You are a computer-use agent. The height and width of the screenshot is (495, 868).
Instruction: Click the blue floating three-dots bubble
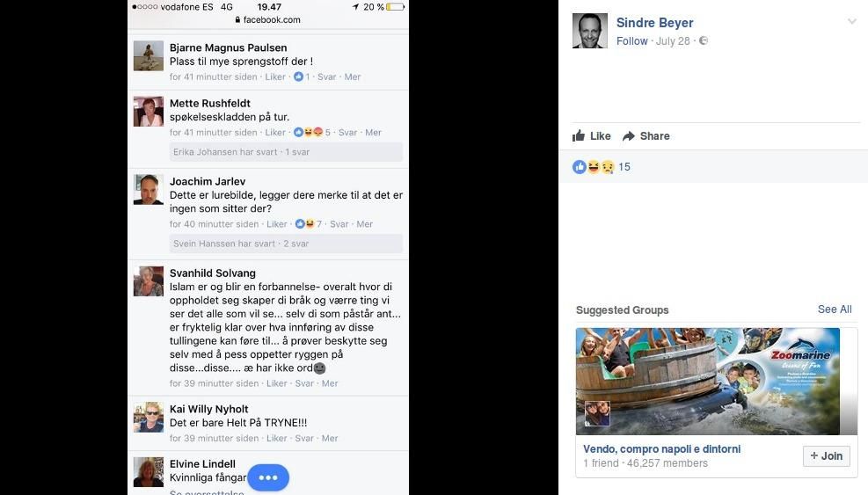point(268,477)
